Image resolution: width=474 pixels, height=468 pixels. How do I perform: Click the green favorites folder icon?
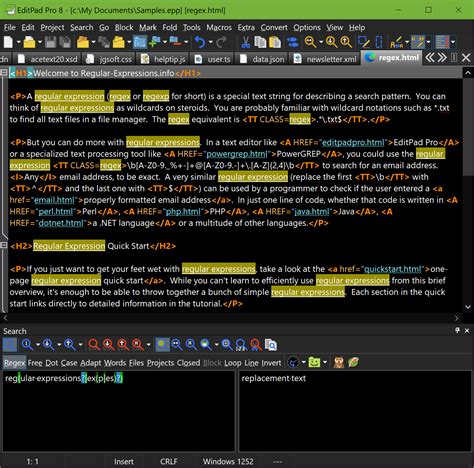(x=314, y=362)
